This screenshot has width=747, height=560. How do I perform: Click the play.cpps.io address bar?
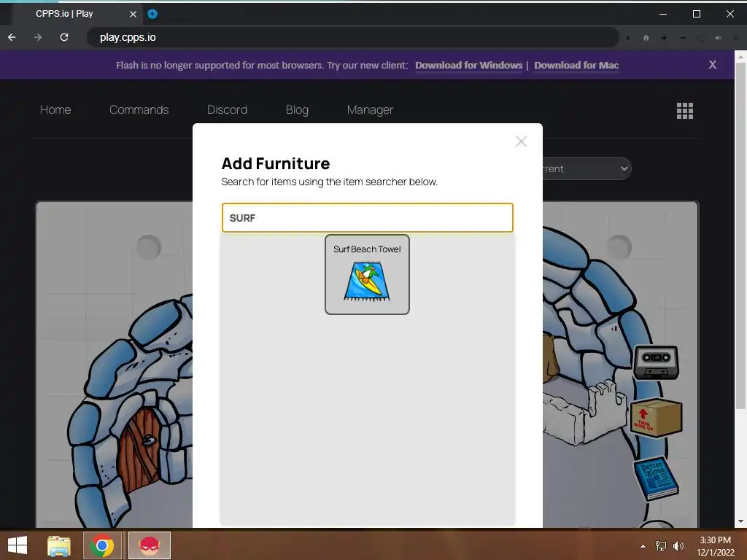(x=352, y=37)
